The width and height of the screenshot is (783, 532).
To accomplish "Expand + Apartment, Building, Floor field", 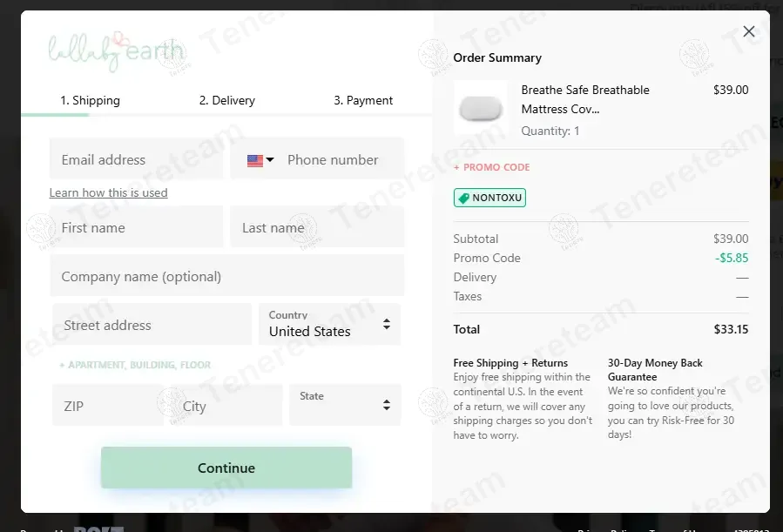I will [x=135, y=365].
